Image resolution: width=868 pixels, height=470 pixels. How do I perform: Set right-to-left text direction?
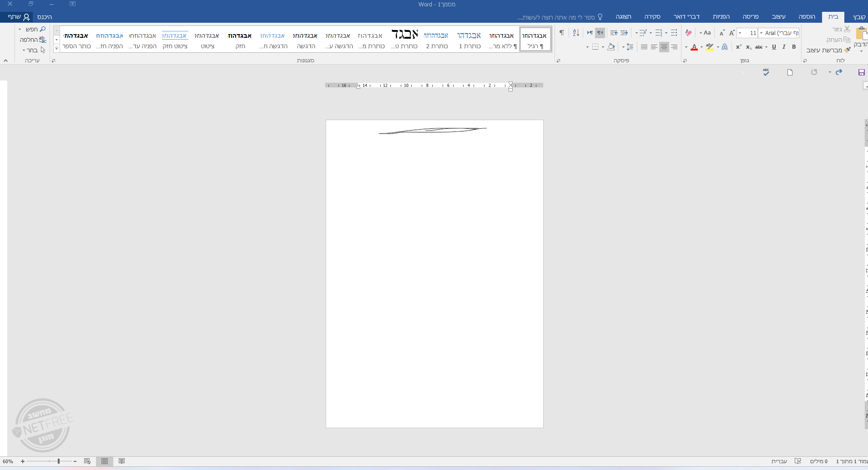600,33
